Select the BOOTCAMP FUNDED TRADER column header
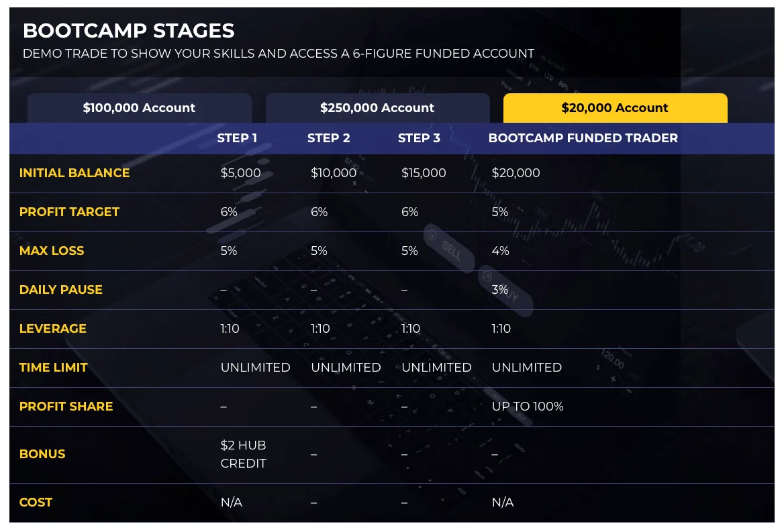This screenshot has width=784, height=532. click(x=583, y=138)
